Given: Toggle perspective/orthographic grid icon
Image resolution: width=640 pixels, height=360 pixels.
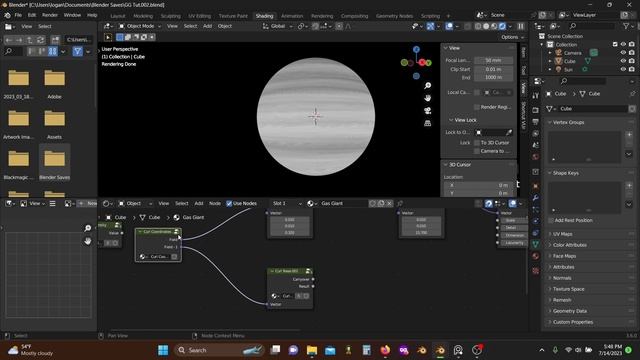Looking at the screenshot, I should [427, 123].
